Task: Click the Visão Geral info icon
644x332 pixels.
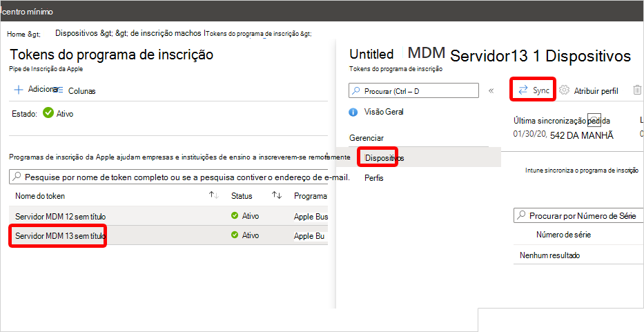Action: click(353, 112)
